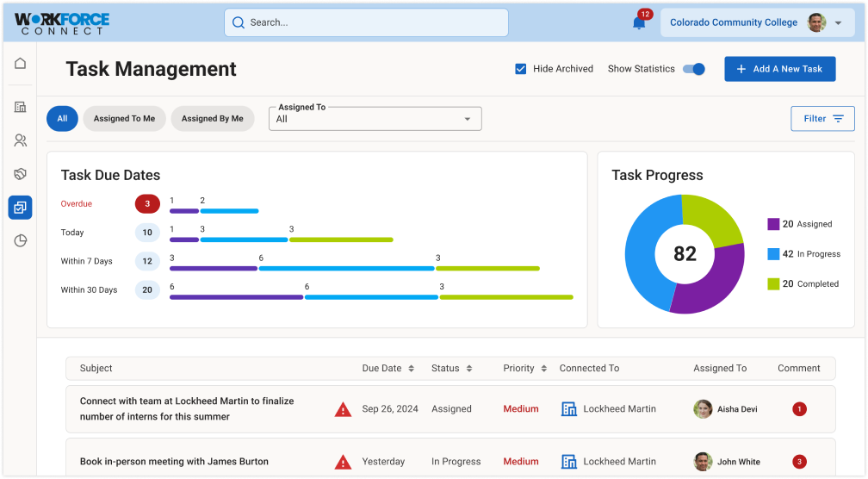Viewport: 868px width, 479px height.
Task: Select the Assigned By Me tab
Action: [x=213, y=119]
